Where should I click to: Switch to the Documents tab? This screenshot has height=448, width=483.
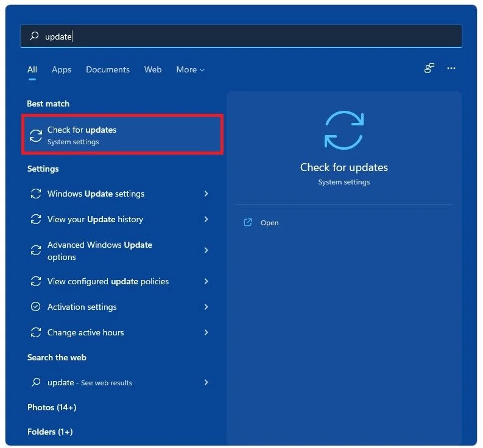pos(108,70)
